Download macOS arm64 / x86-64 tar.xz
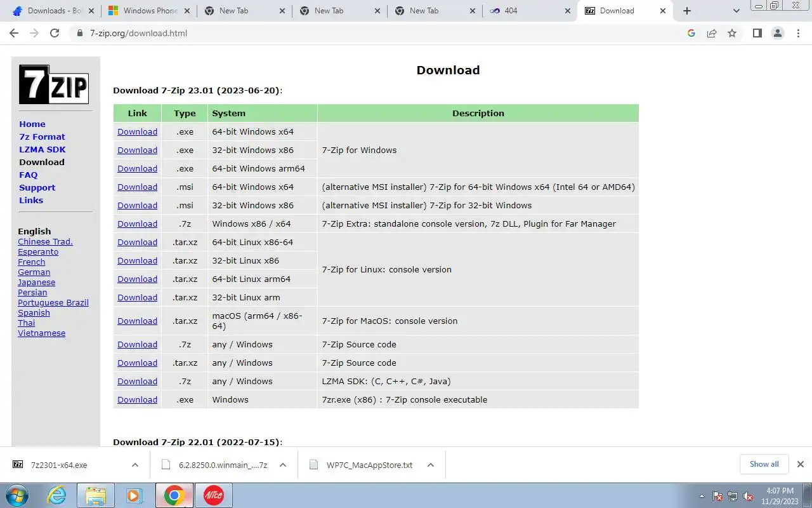This screenshot has height=508, width=812. (137, 321)
